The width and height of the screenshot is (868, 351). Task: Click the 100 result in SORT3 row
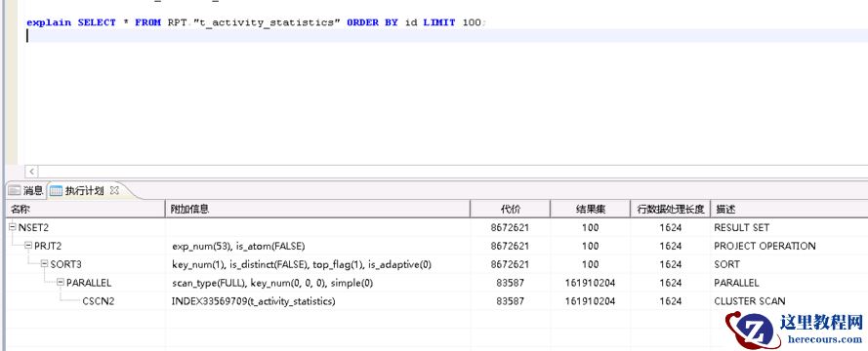(590, 264)
